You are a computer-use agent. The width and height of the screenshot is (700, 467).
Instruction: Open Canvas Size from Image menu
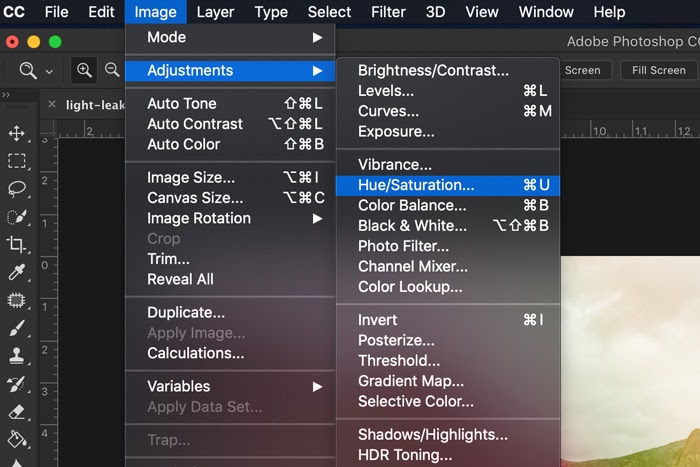coord(195,198)
